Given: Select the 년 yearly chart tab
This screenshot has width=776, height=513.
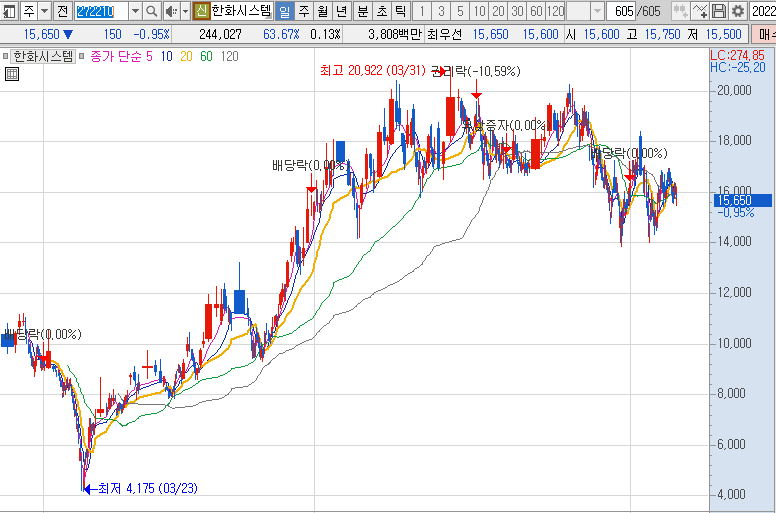Looking at the screenshot, I should coord(341,10).
